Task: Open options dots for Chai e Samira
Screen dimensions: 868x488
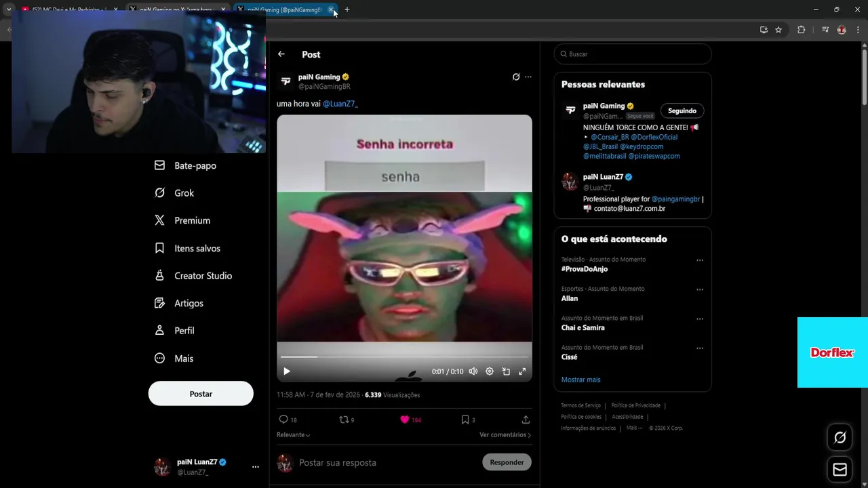Action: 700,319
